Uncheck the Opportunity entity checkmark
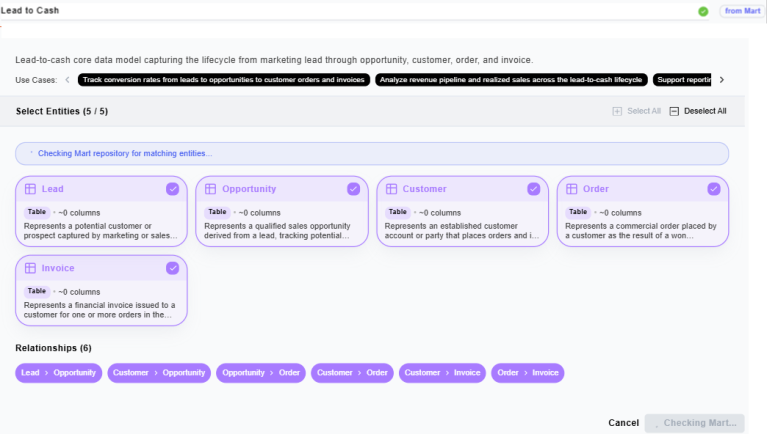The image size is (767, 434). [354, 189]
